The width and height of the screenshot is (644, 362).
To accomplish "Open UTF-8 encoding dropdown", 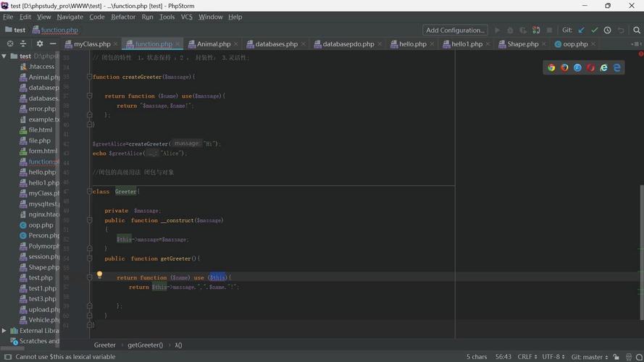I will (x=553, y=357).
